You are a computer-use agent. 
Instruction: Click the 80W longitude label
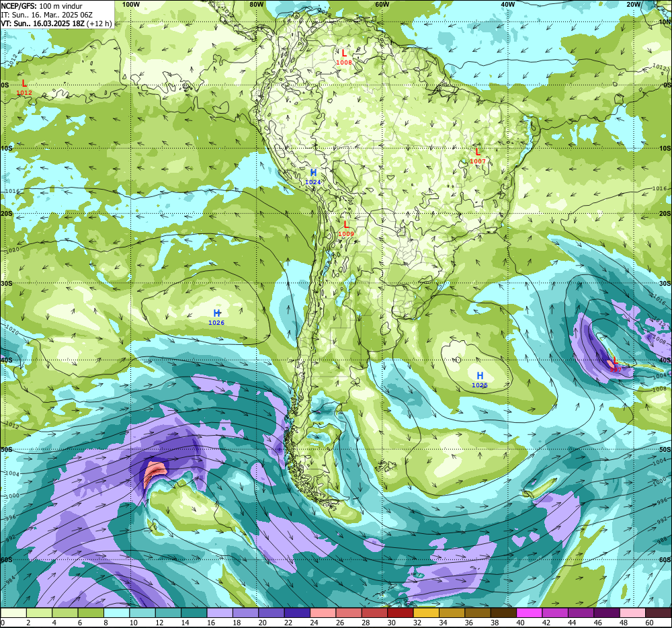tap(256, 4)
